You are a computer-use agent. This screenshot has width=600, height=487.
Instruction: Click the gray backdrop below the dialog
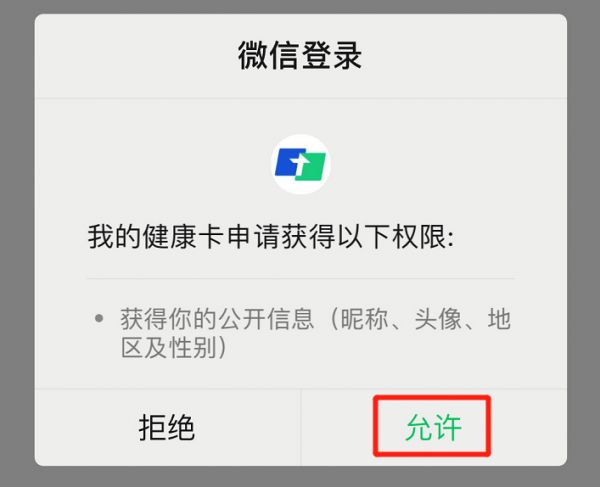[300, 477]
